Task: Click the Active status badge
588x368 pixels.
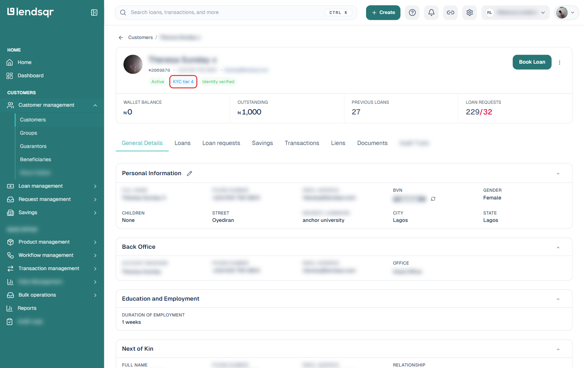Action: [158, 82]
